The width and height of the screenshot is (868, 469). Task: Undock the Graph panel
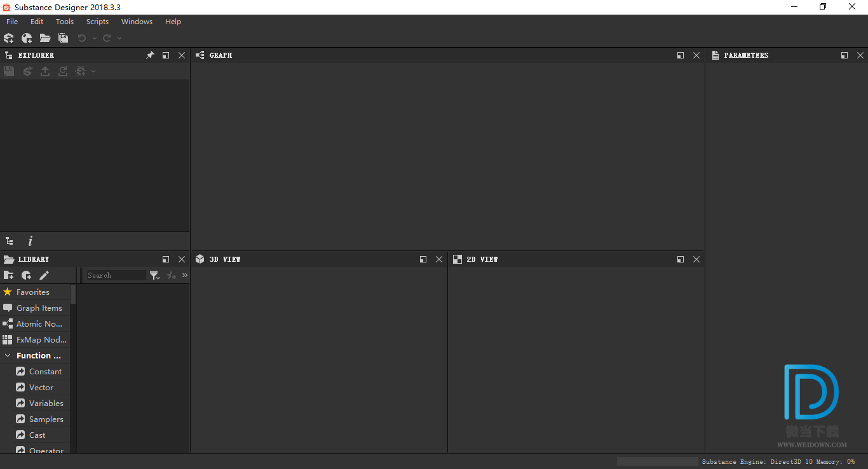681,55
